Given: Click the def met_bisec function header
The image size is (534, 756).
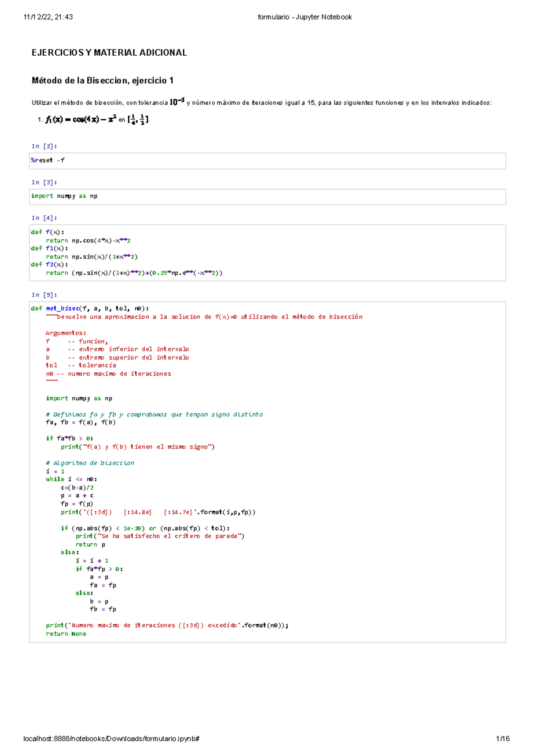Looking at the screenshot, I should point(90,308).
